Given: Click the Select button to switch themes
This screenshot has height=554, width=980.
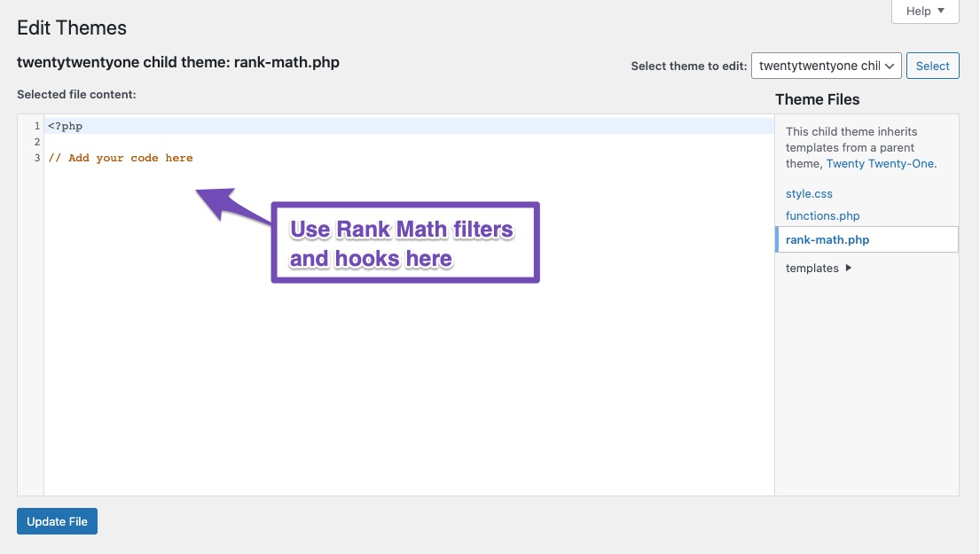Looking at the screenshot, I should (932, 66).
